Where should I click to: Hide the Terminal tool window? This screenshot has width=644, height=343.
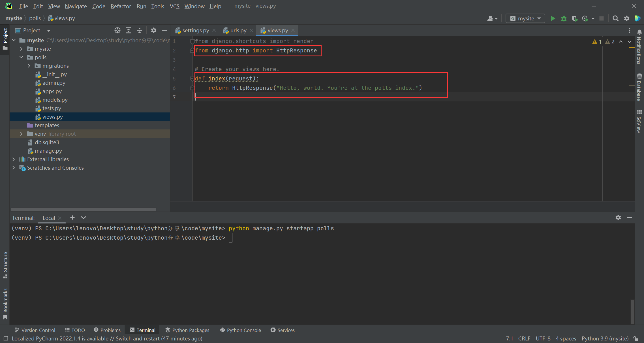[629, 218]
